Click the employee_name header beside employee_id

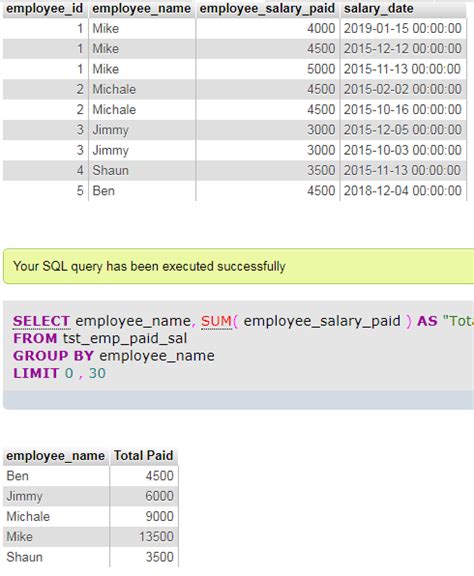click(141, 8)
